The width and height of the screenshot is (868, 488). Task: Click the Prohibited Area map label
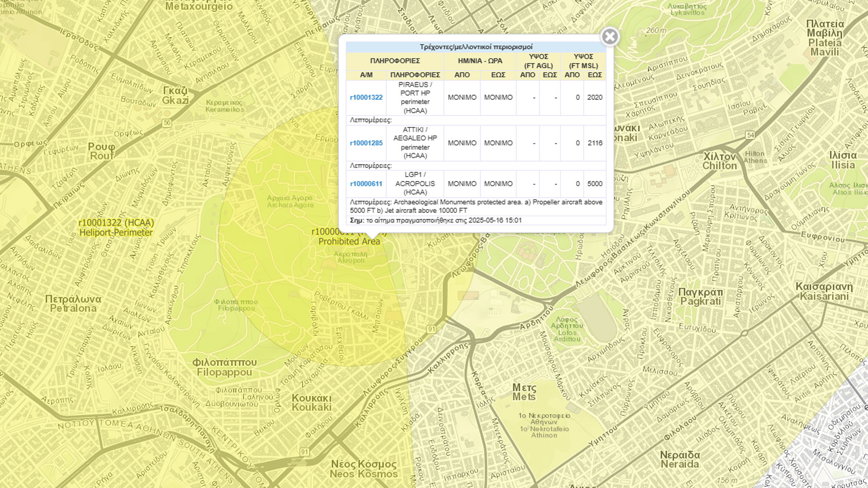click(349, 242)
